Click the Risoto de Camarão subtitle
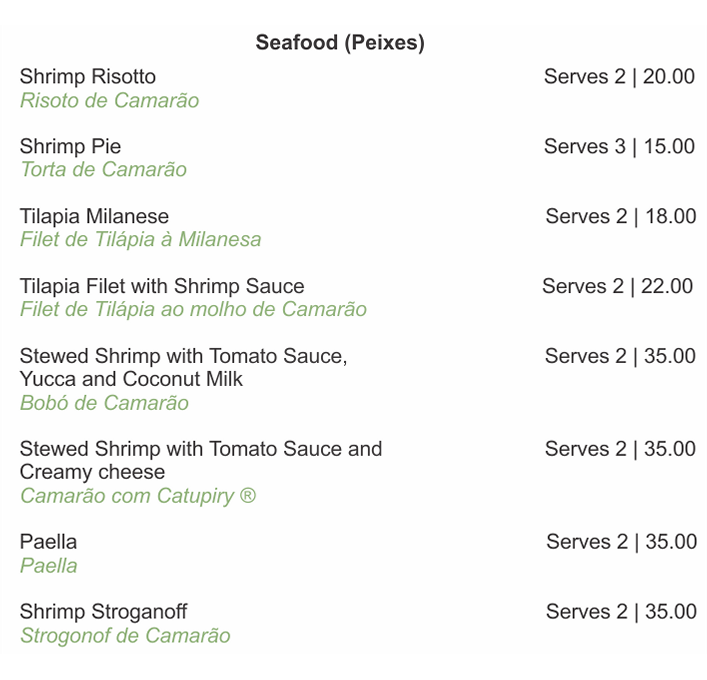707x680 pixels. click(x=109, y=100)
